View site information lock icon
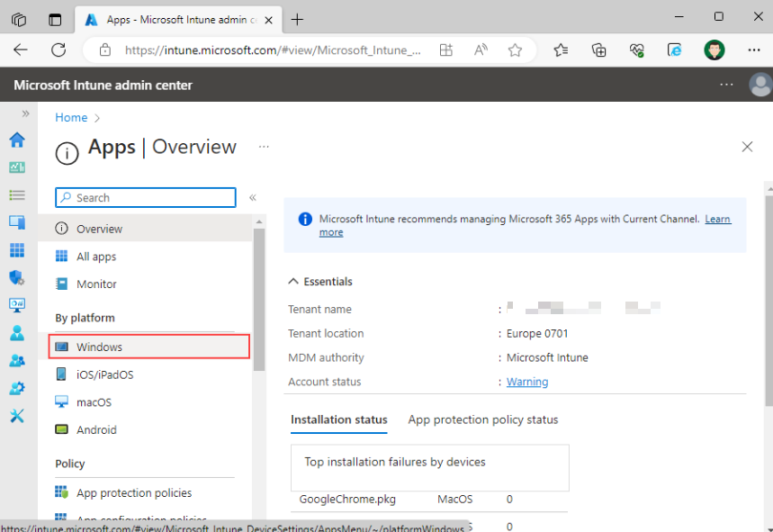The height and width of the screenshot is (532, 773). tap(105, 50)
